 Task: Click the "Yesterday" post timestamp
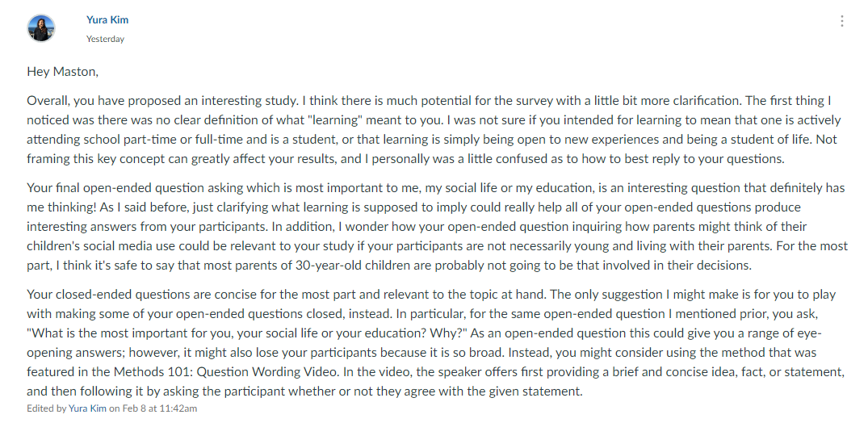pos(105,39)
